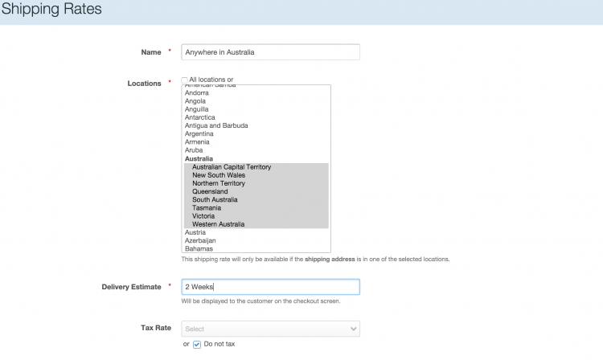Check the All locations checkbox

point(185,80)
